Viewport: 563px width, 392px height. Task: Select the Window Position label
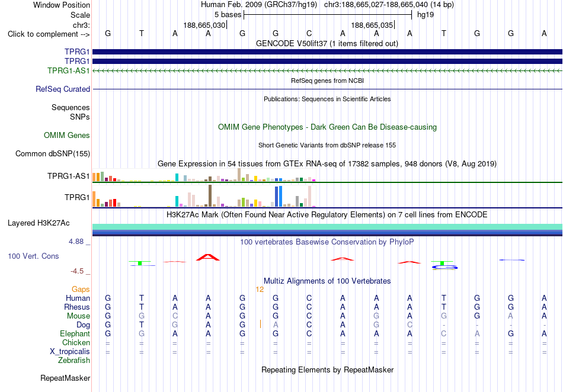coord(62,5)
